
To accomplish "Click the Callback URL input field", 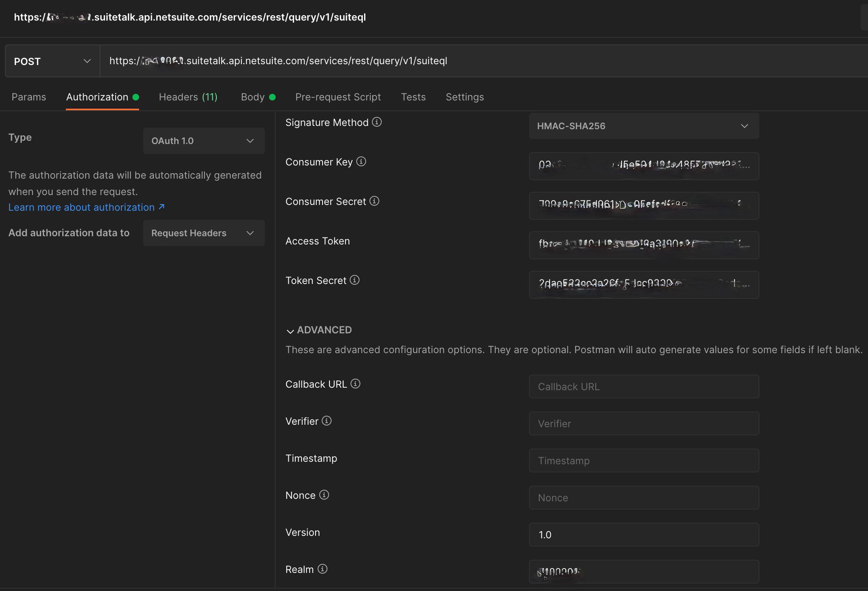I will click(643, 386).
